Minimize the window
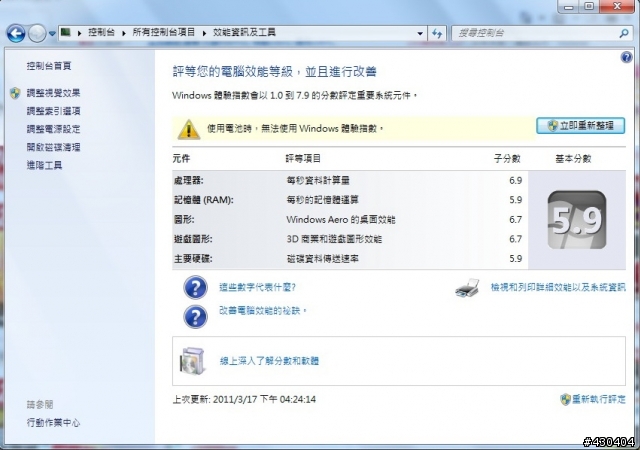 click(569, 6)
